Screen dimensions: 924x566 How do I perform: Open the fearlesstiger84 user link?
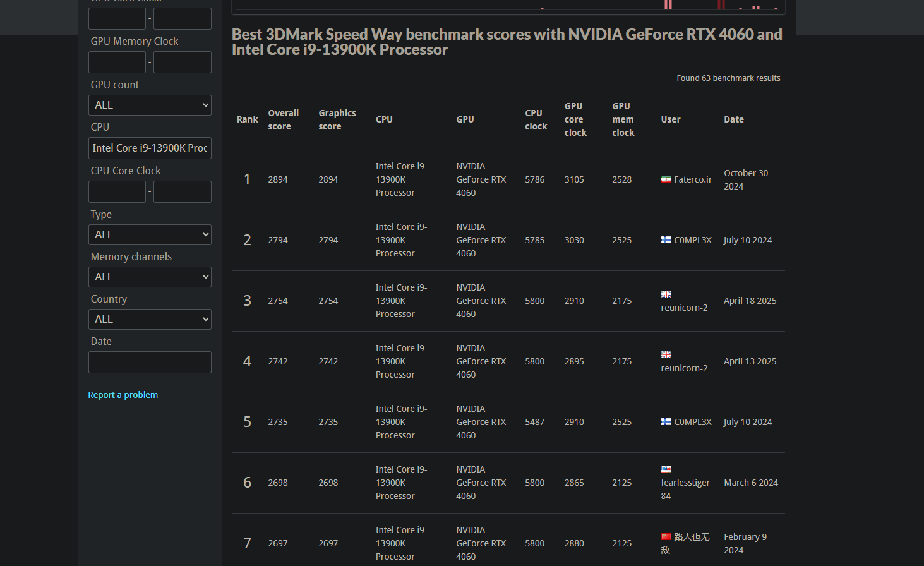point(685,483)
